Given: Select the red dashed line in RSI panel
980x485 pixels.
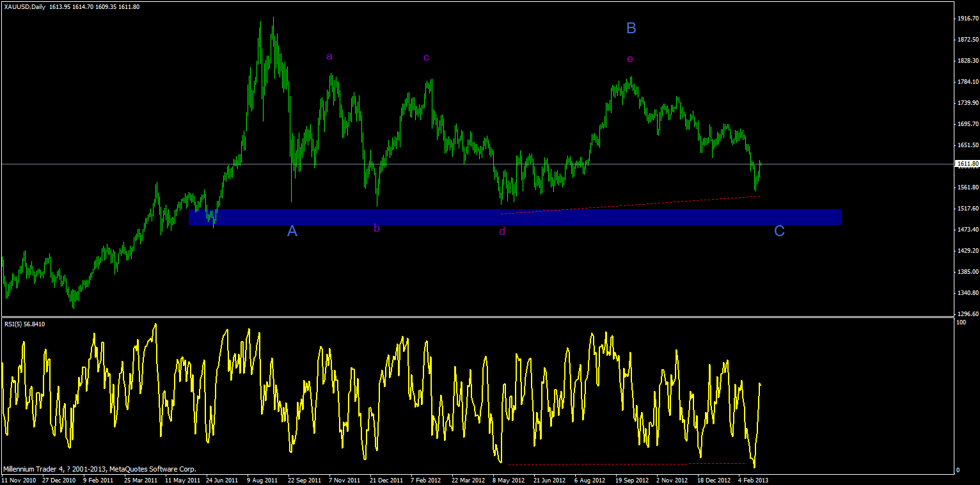Looking at the screenshot, I should [x=627, y=463].
